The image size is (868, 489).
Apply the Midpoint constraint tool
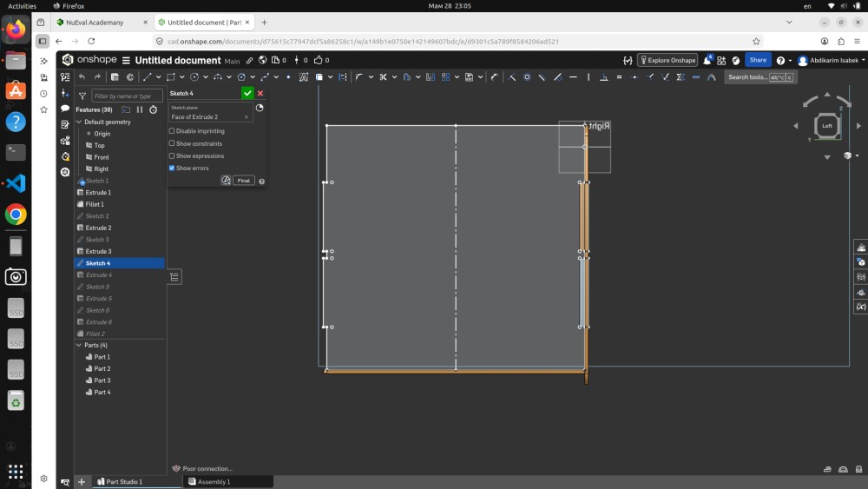point(635,77)
